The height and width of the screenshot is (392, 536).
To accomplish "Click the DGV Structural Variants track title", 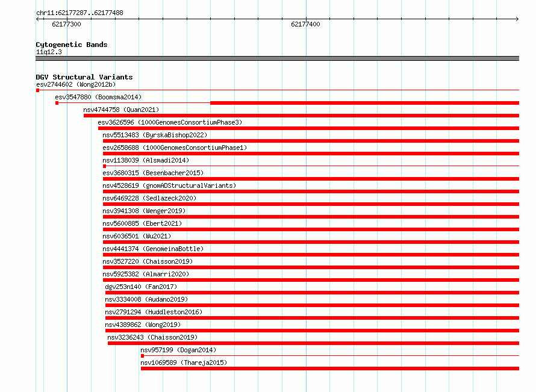I will click(84, 77).
